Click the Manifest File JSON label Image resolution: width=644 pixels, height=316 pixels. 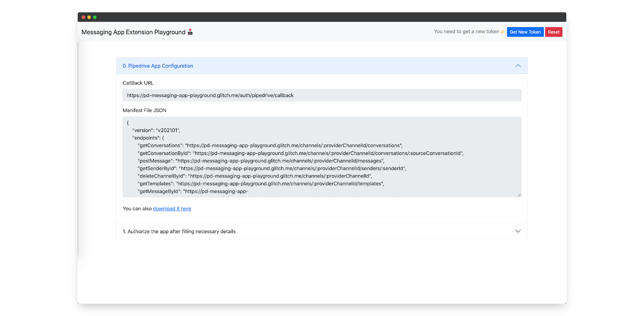pyautogui.click(x=144, y=110)
